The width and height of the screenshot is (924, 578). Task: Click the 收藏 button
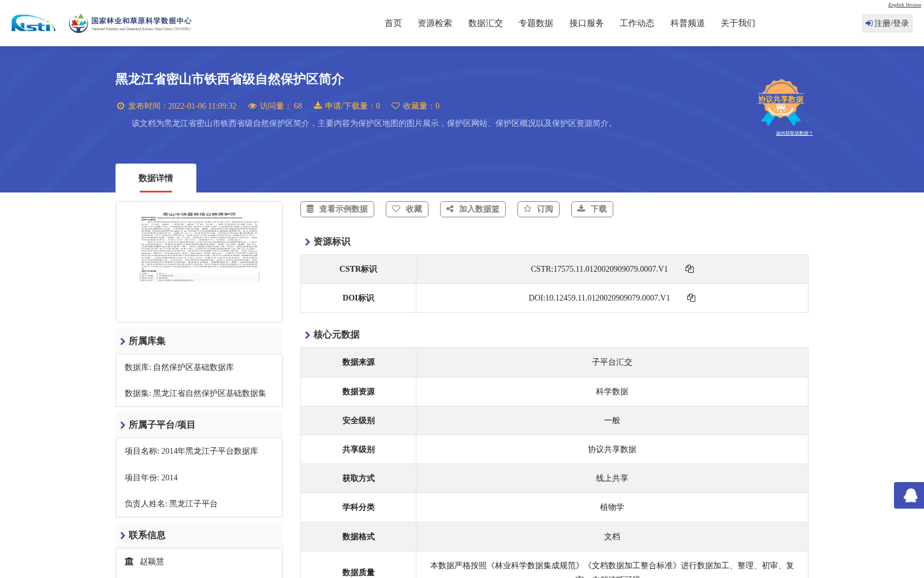(407, 209)
